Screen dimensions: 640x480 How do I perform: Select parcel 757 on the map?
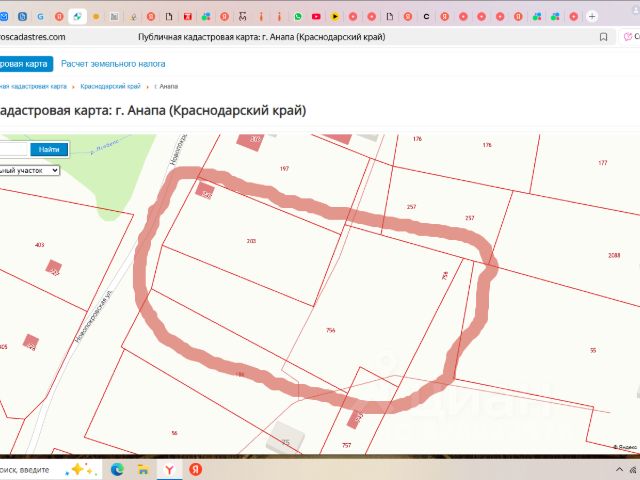pos(347,445)
